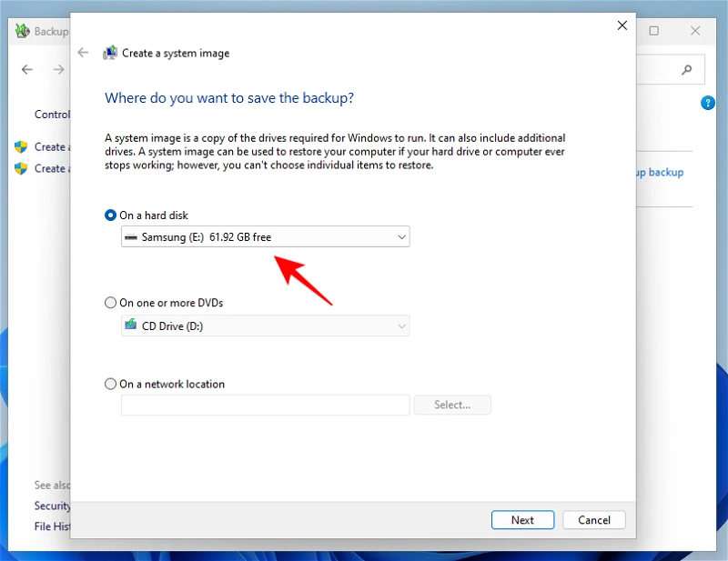Open the Samsung (E:) drive dropdown
Viewport: 728px width, 561px height.
point(265,237)
